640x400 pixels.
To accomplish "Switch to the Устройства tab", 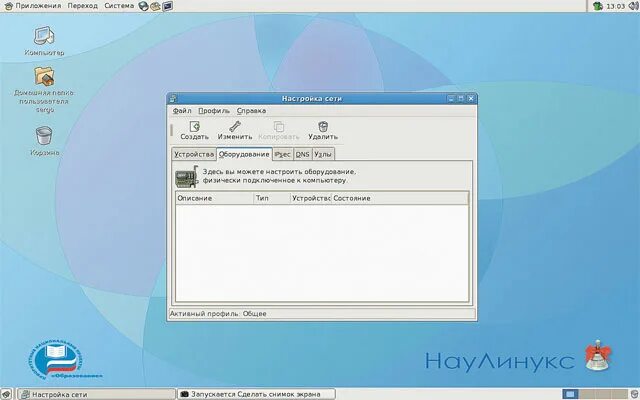I will tap(194, 154).
